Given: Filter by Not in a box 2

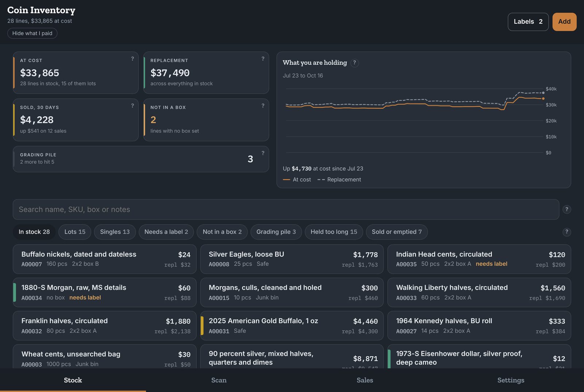Looking at the screenshot, I should [222, 232].
